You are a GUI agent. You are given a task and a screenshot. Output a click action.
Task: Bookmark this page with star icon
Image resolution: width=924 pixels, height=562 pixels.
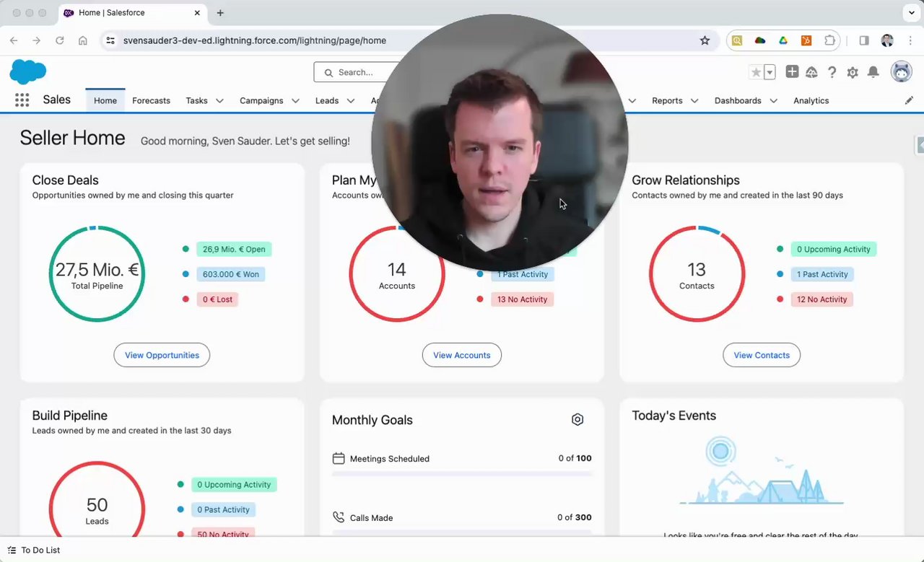coord(705,40)
